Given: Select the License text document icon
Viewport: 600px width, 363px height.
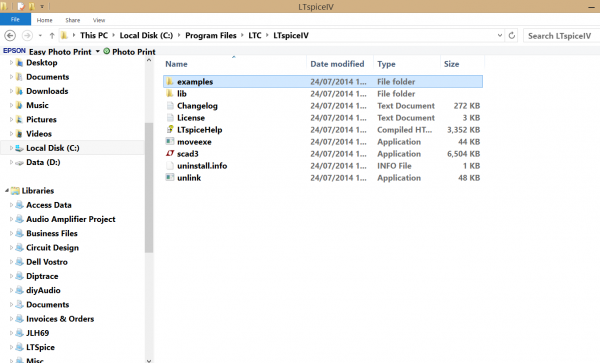Looking at the screenshot, I should point(170,118).
